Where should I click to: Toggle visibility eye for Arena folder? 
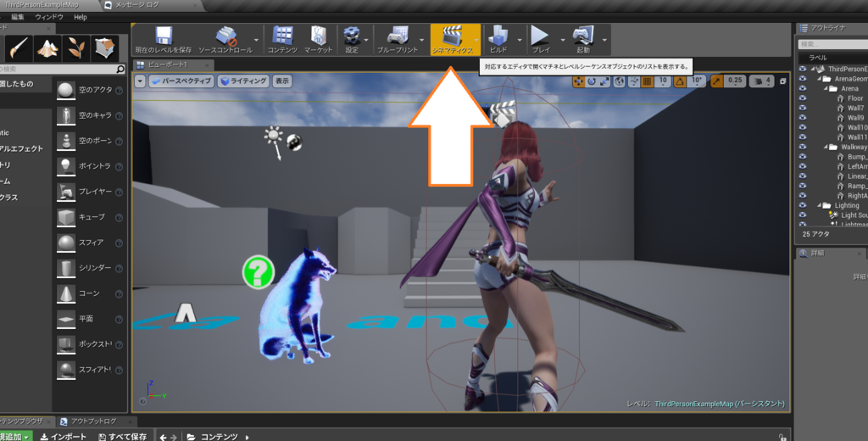point(803,88)
